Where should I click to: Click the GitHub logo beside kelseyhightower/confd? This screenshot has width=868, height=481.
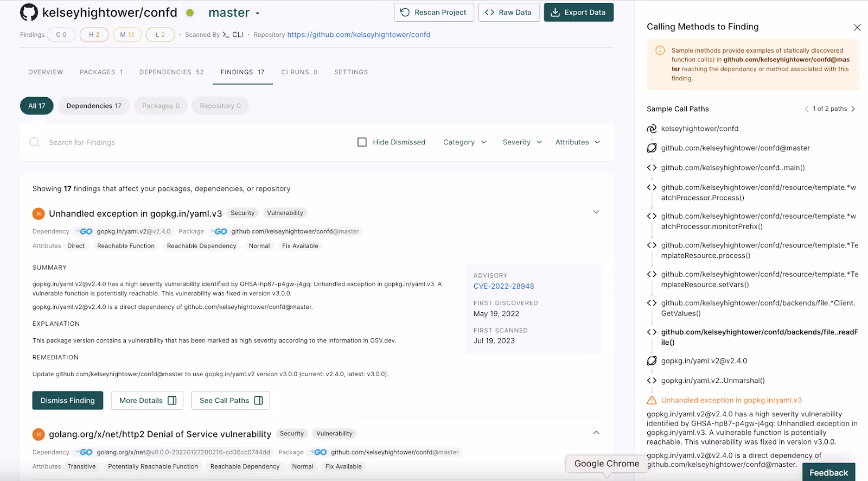(x=29, y=12)
